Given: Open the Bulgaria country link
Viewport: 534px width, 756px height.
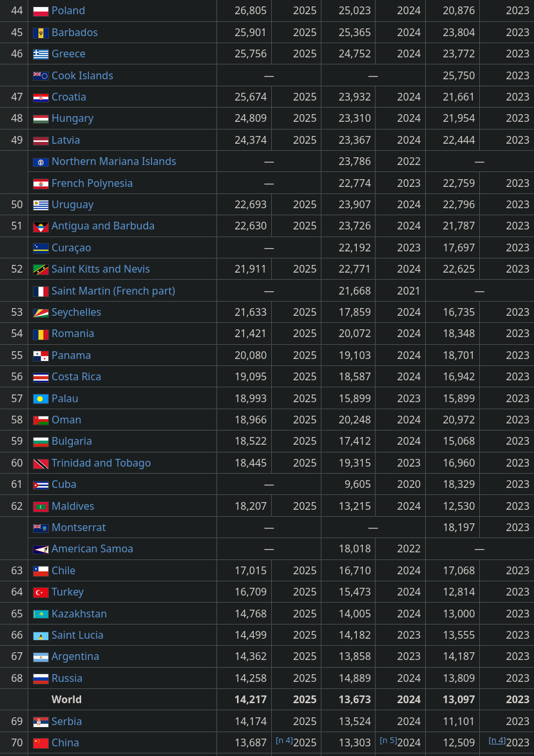Looking at the screenshot, I should pyautogui.click(x=72, y=441).
